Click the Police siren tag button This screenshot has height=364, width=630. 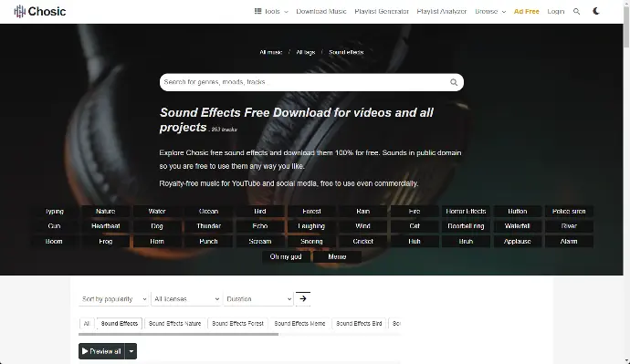tap(569, 211)
